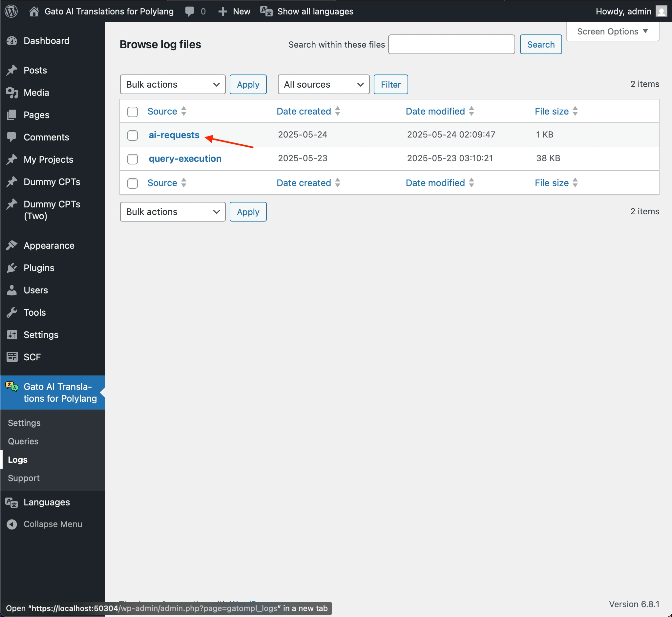Click the 38 KB file size cell
Screen dimensions: 672x617
(548, 158)
